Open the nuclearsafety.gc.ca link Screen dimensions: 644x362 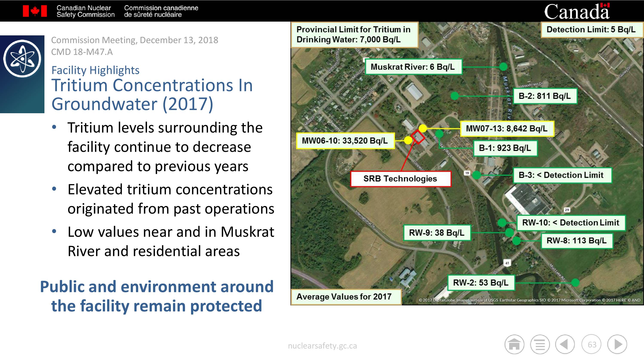(x=322, y=346)
